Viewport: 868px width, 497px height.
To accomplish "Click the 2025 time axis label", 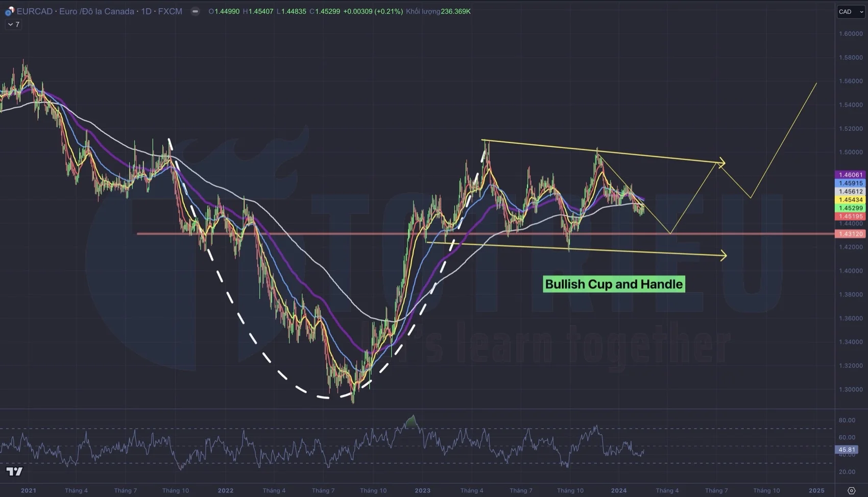I will coord(816,490).
